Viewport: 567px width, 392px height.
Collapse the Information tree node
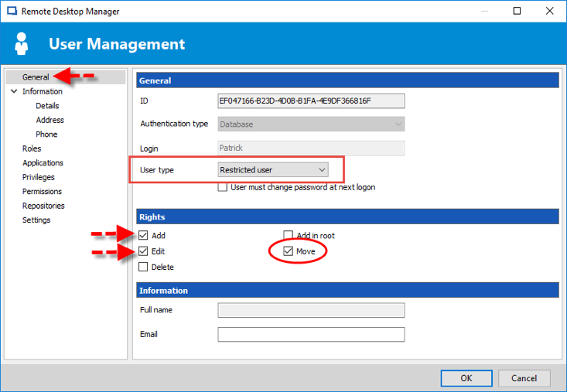[14, 91]
